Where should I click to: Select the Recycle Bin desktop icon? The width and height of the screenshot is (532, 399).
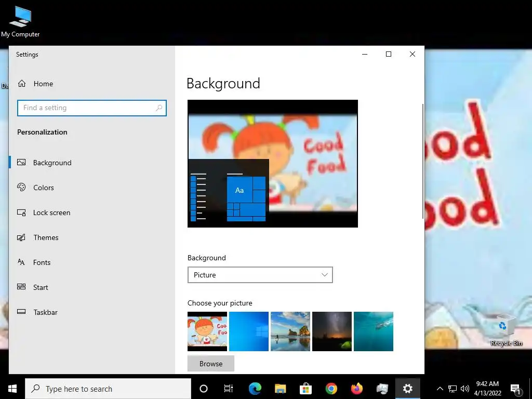[x=506, y=330]
